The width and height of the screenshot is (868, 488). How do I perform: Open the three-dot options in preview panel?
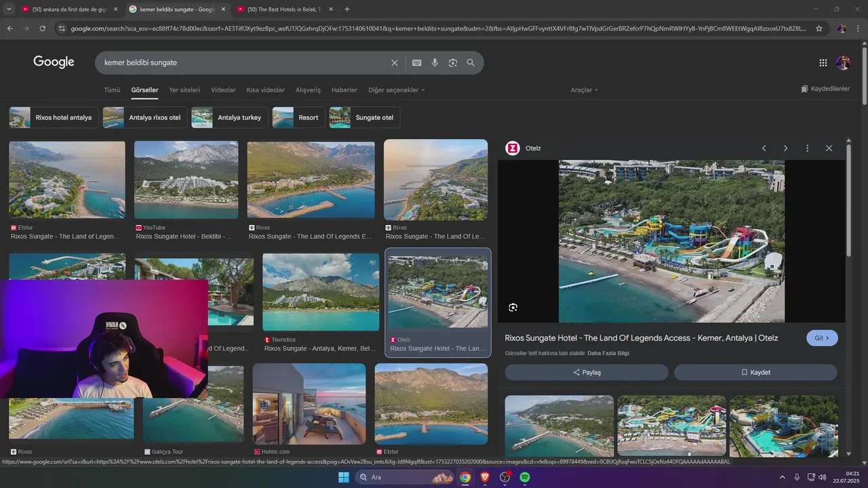click(807, 148)
